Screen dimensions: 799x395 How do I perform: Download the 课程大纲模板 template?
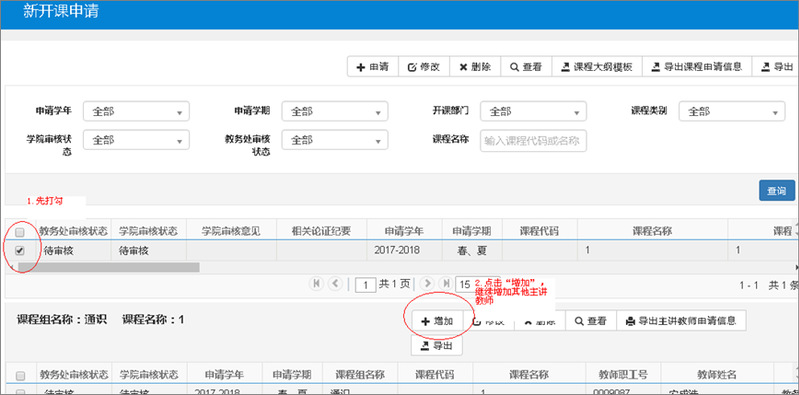pos(597,67)
